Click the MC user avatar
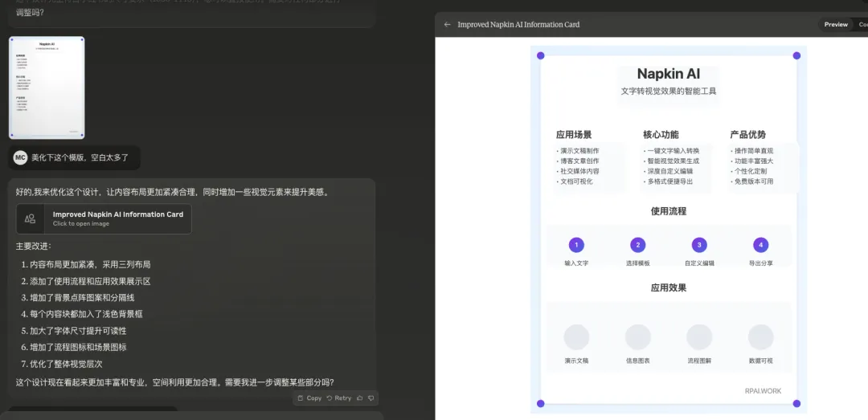This screenshot has height=420, width=868. [x=20, y=158]
